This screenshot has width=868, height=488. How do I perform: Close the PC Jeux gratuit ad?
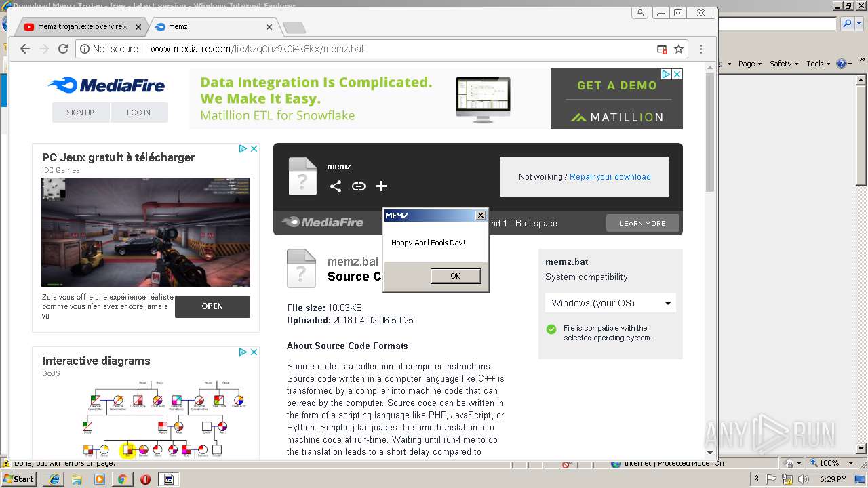pos(254,148)
